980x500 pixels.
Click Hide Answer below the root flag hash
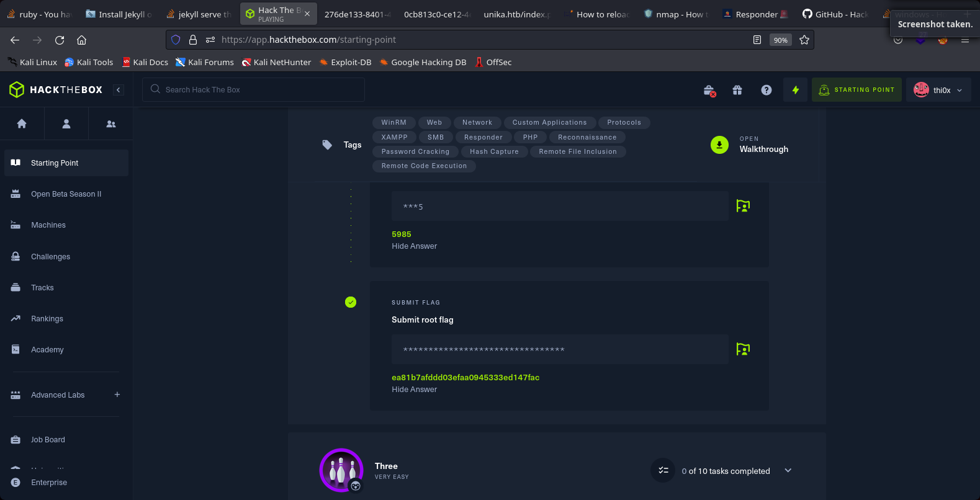coord(414,390)
